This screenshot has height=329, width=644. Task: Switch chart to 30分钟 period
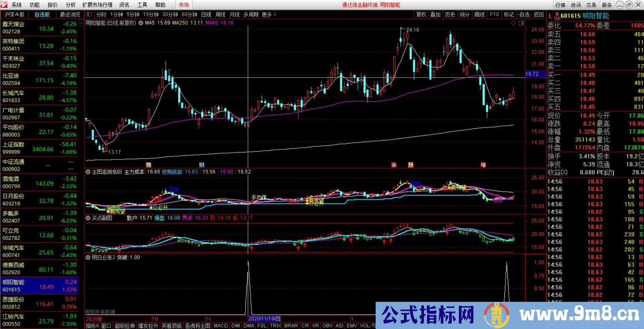(170, 14)
